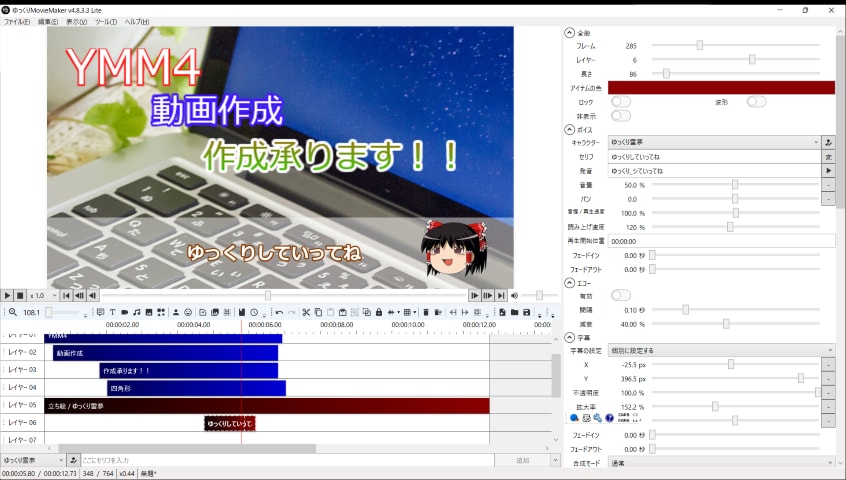Screen dimensions: 846x480
Task: Click the 追加 button
Action: pos(523,460)
